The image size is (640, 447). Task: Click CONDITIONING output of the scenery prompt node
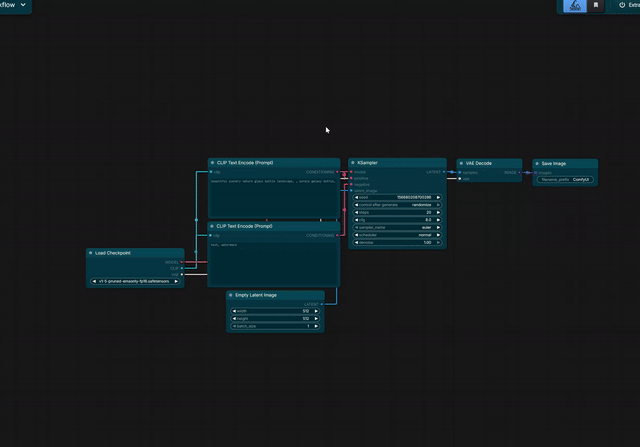pyautogui.click(x=337, y=172)
